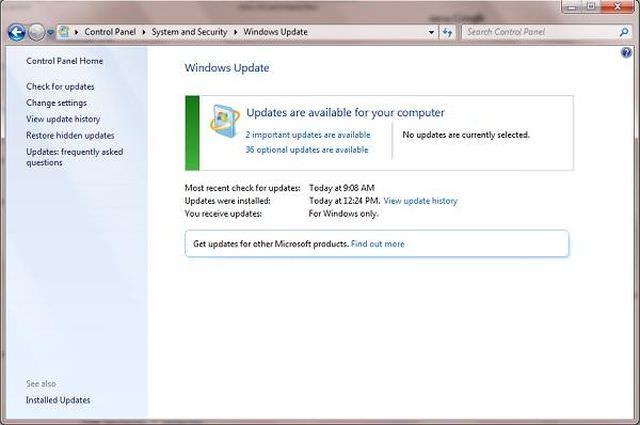Click Find out more link

coord(378,244)
